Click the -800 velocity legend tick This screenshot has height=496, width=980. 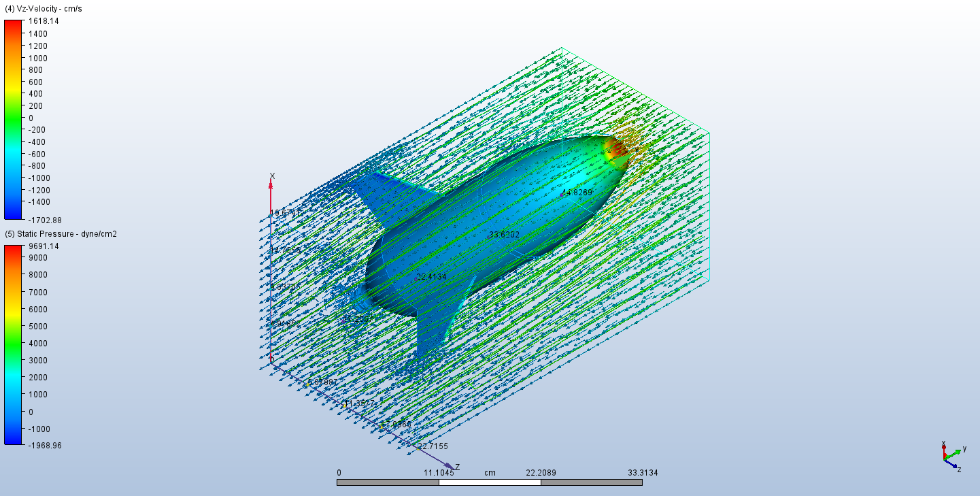pyautogui.click(x=36, y=166)
